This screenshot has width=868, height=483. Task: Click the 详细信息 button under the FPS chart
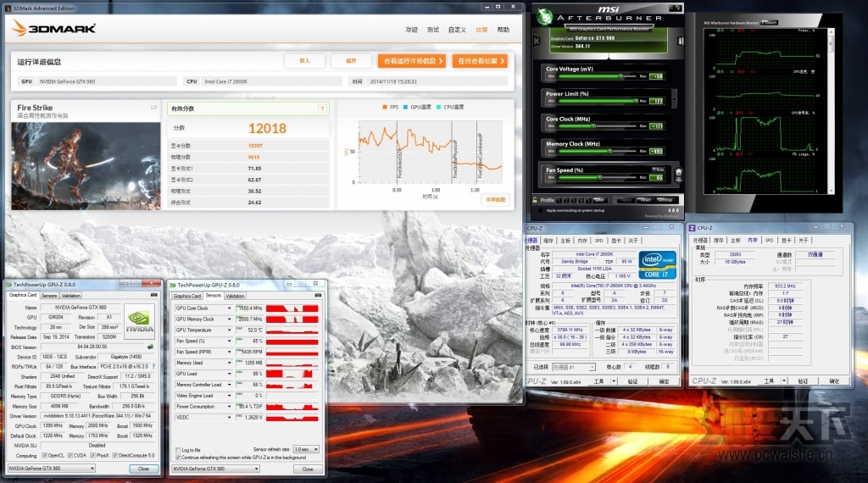click(x=495, y=200)
